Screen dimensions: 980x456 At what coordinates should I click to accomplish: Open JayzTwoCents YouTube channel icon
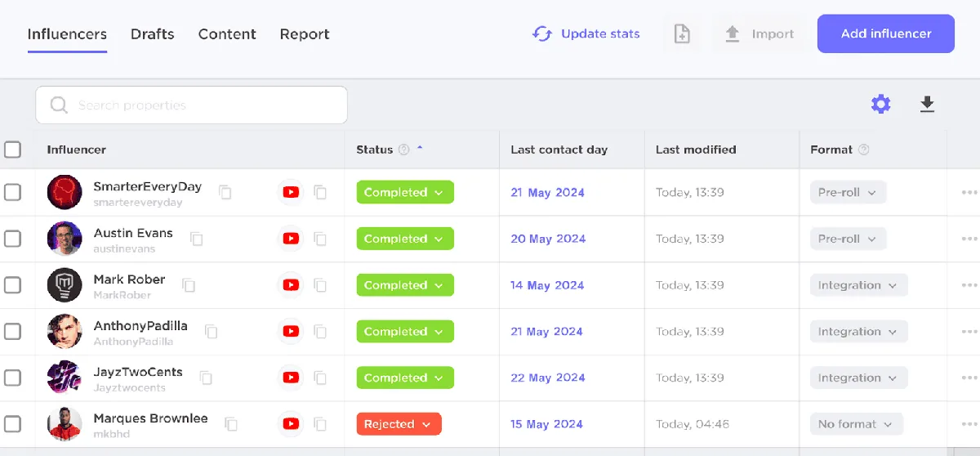[x=291, y=378]
